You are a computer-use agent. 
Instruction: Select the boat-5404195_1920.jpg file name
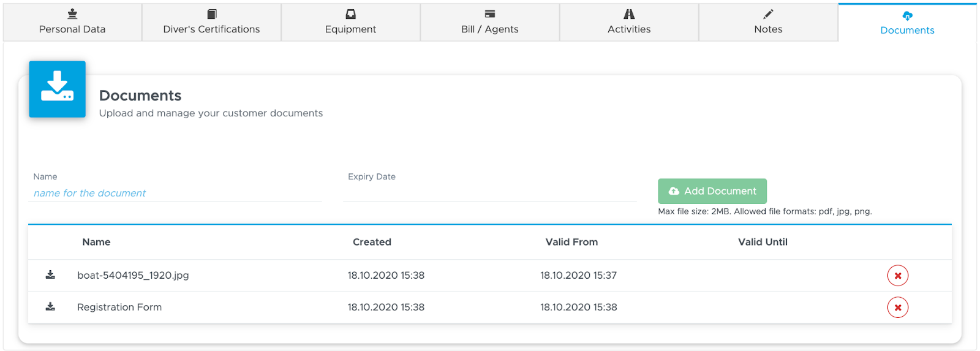(133, 276)
